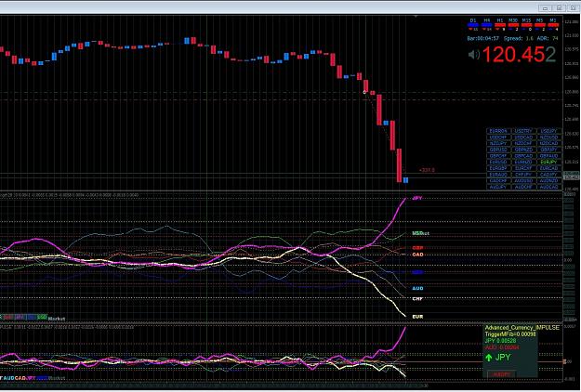581x392 pixels.
Task: Select the USDCHF pair button
Action: pyautogui.click(x=499, y=137)
